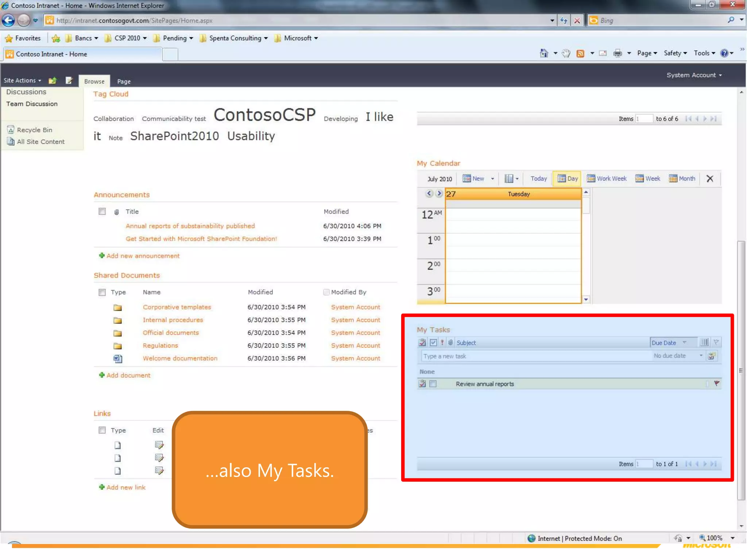Open Welcome documentation Word file icon
This screenshot has width=747, height=560.
[x=117, y=359]
